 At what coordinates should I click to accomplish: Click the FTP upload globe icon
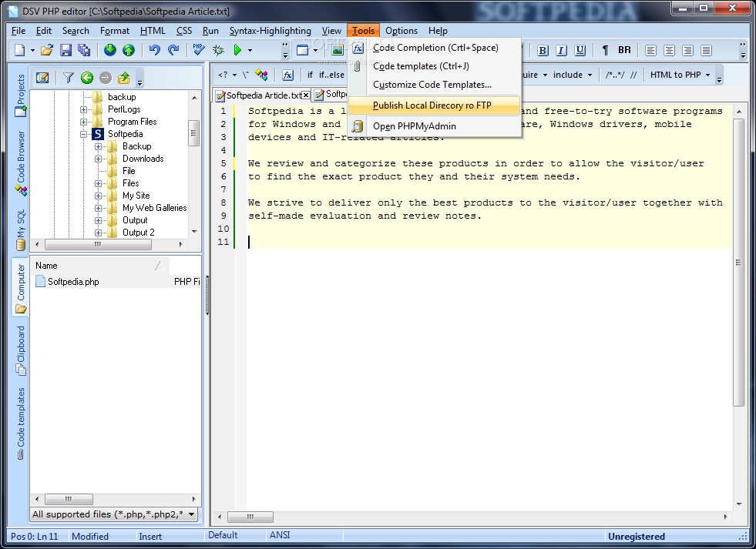point(129,50)
